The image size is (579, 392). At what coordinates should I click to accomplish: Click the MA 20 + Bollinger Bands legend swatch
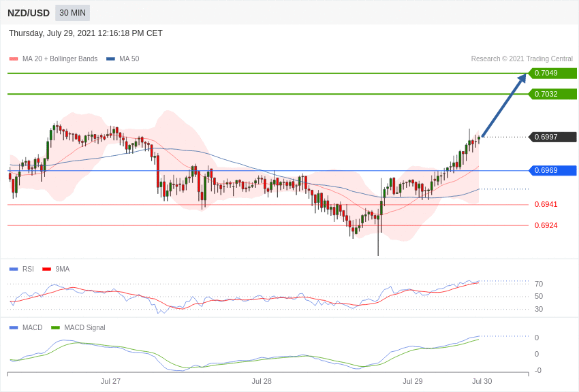(x=14, y=59)
